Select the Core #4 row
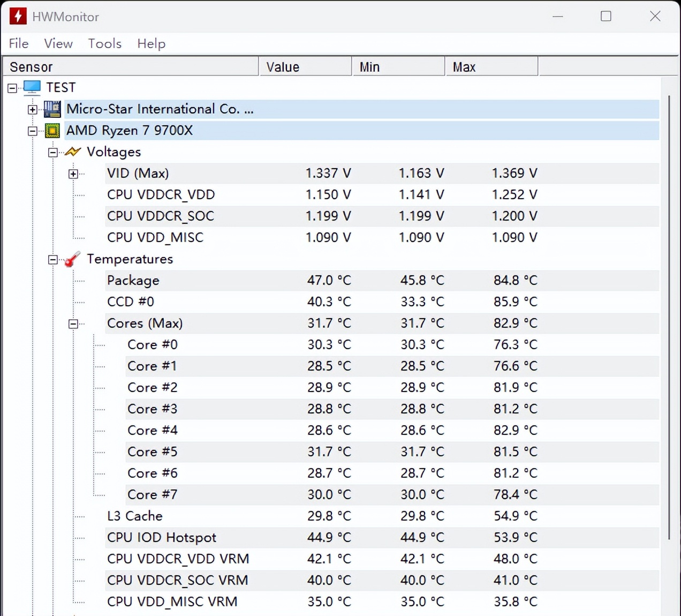The width and height of the screenshot is (681, 616). [x=392, y=431]
